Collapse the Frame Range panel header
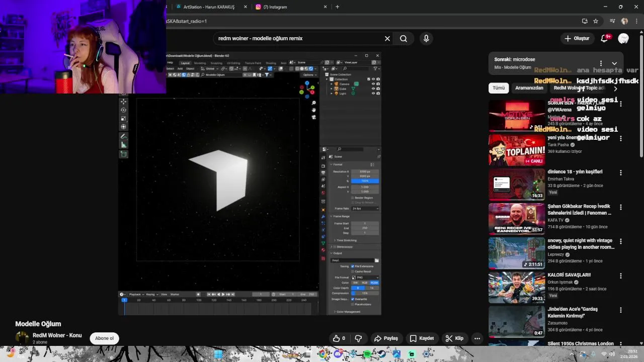The image size is (644, 362). (340, 216)
